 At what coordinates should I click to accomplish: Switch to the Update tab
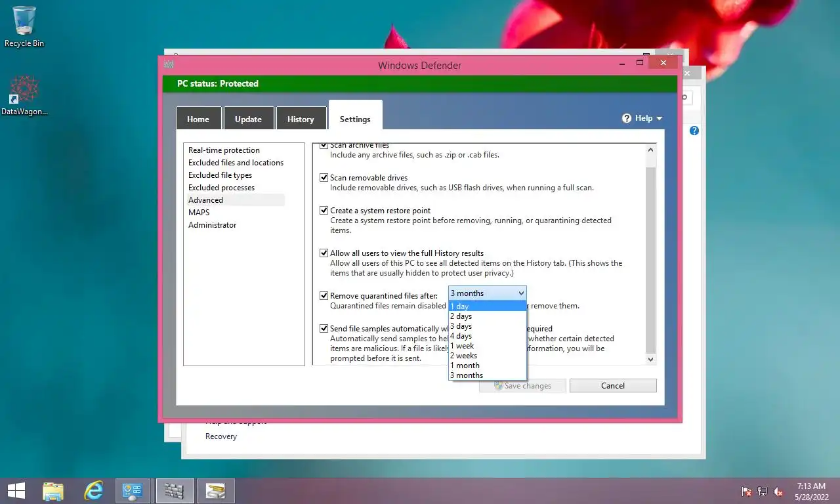click(x=248, y=118)
